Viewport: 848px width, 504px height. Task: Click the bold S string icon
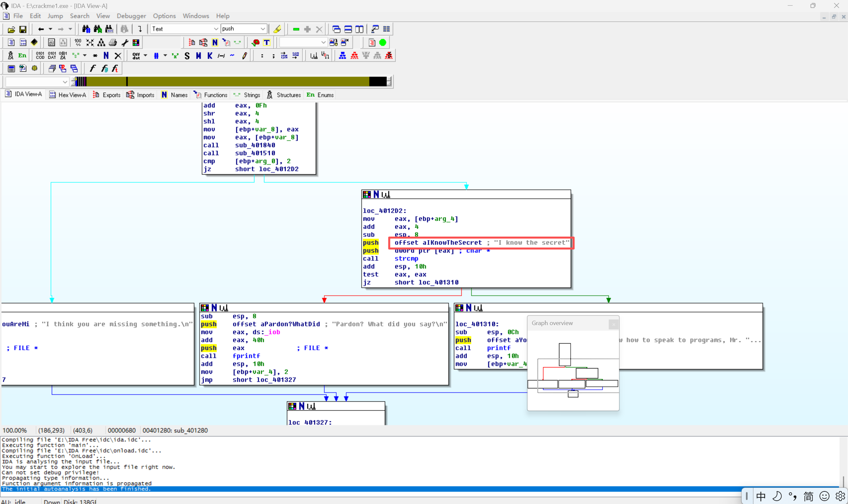187,56
